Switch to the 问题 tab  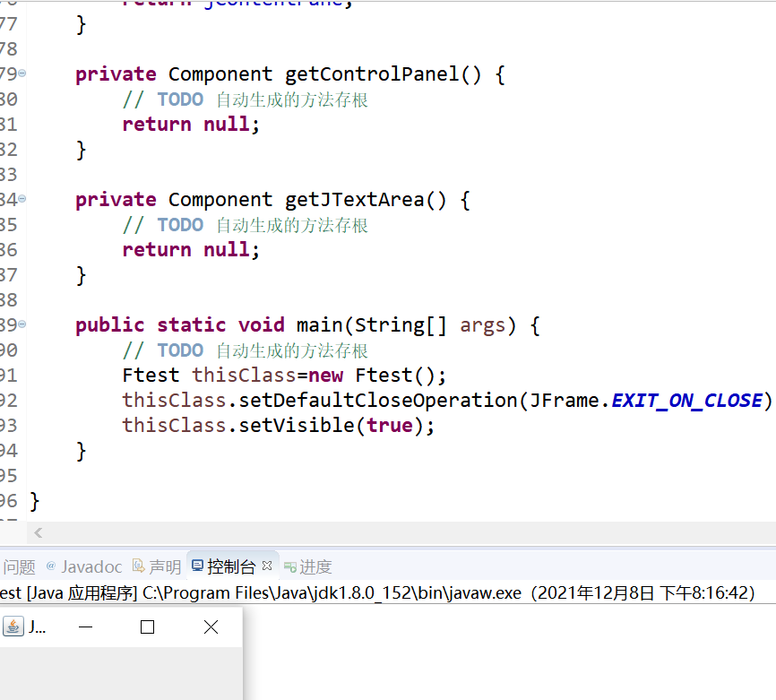point(20,566)
